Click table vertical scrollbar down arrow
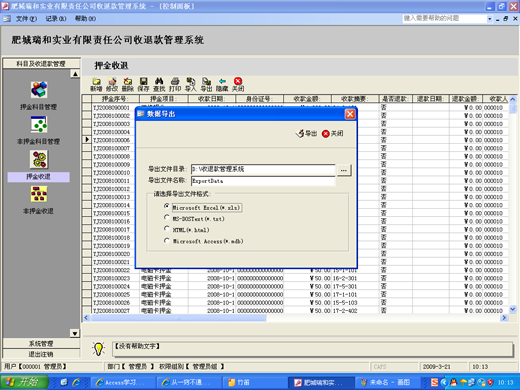 [513, 310]
